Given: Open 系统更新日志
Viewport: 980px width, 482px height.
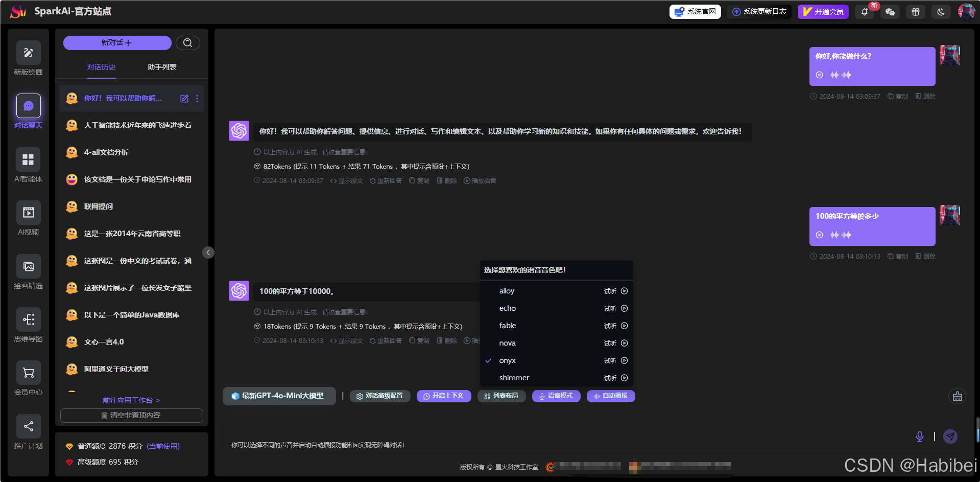Looking at the screenshot, I should 759,12.
